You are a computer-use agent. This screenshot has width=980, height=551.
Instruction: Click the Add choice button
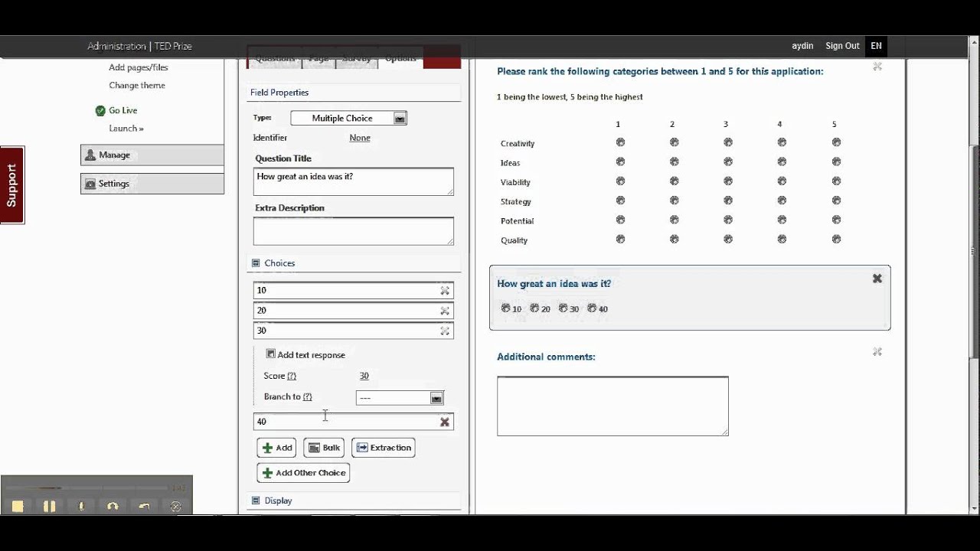(276, 448)
